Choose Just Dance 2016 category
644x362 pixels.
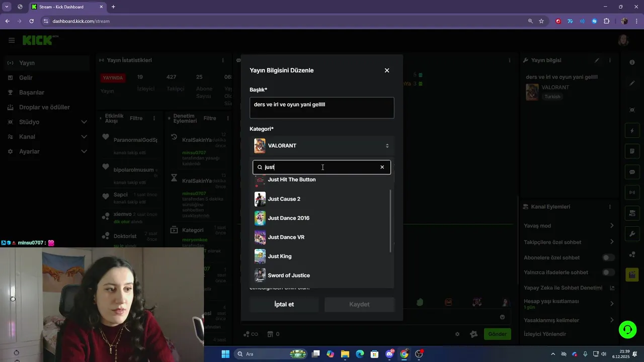point(322,218)
